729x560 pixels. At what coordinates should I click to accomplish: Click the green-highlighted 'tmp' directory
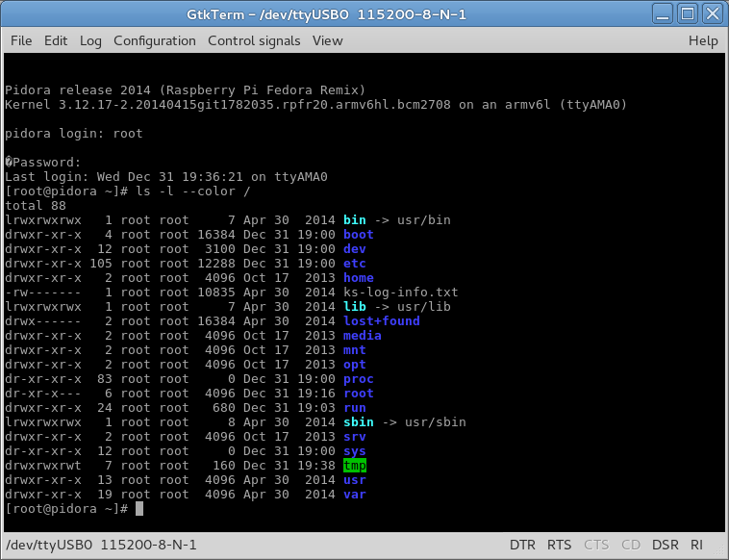click(x=354, y=465)
